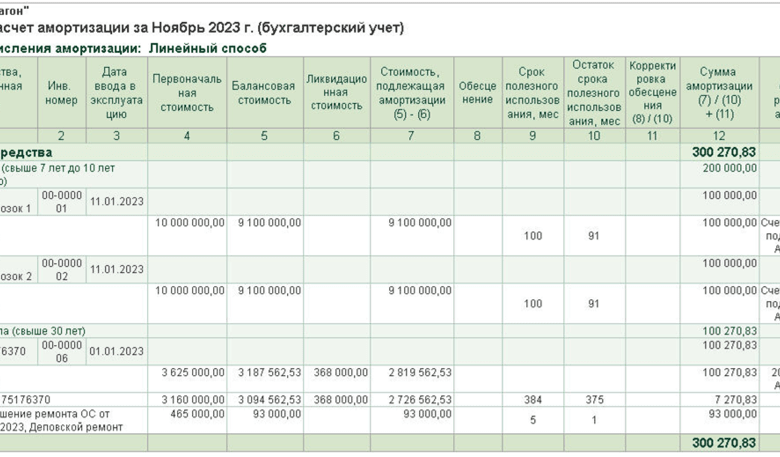Select the Сумма амортизации column header
Image resolution: width=780 pixels, height=457 pixels.
pyautogui.click(x=718, y=92)
